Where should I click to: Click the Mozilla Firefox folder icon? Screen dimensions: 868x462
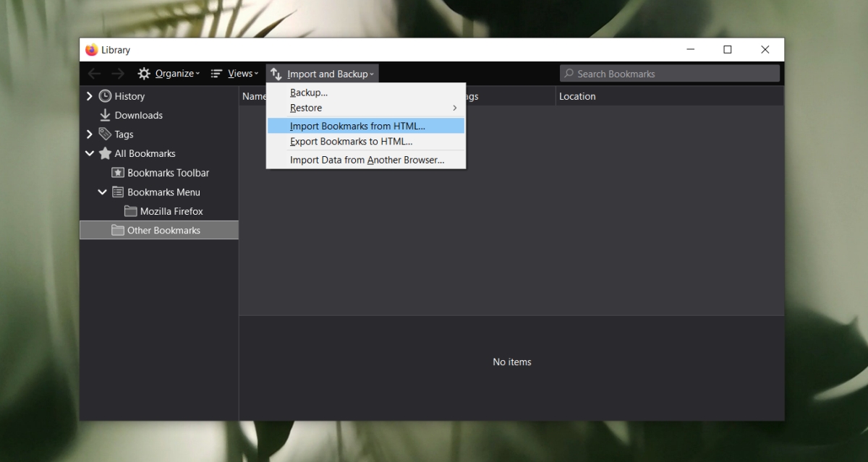[x=130, y=211]
